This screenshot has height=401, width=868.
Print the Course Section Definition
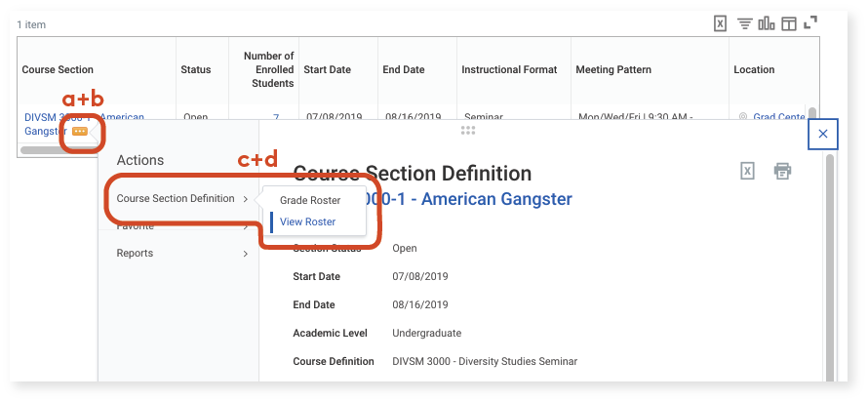pos(782,171)
